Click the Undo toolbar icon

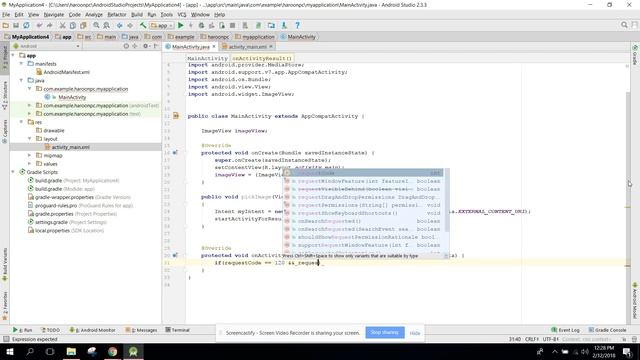[x=39, y=25]
